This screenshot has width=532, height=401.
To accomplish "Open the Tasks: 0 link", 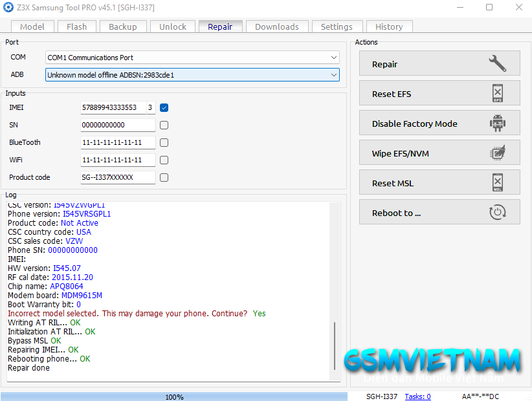I will pos(417,396).
